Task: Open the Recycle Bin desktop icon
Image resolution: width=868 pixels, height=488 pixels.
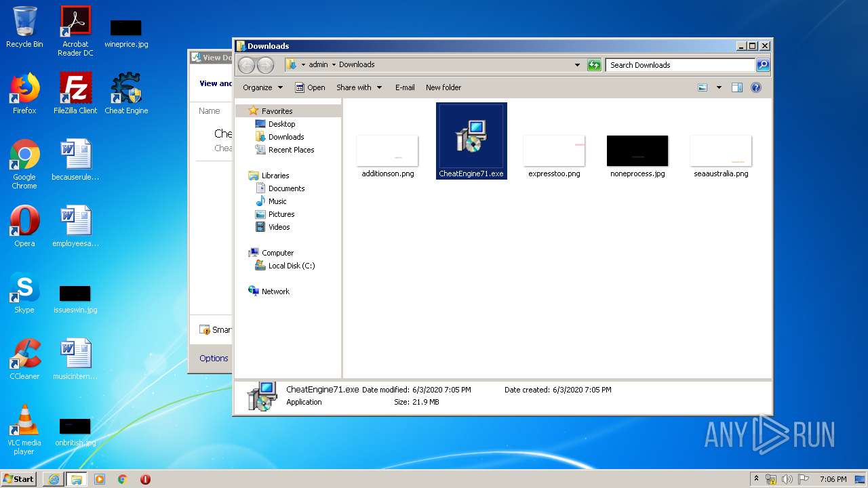Action: 24,27
